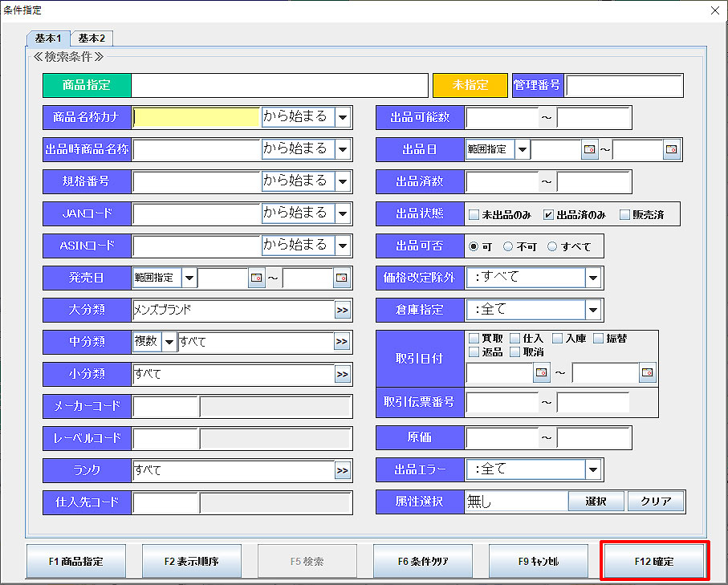Check the 販売済 checkbox

click(624, 214)
